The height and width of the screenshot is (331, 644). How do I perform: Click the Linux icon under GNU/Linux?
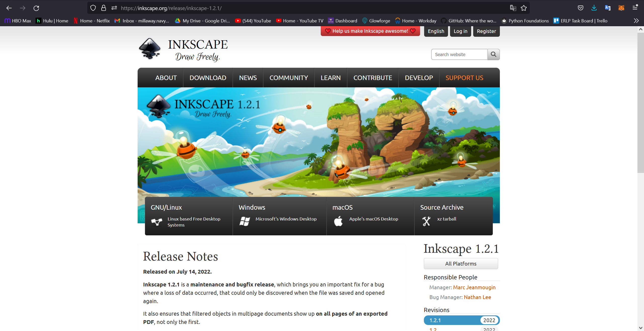click(156, 222)
